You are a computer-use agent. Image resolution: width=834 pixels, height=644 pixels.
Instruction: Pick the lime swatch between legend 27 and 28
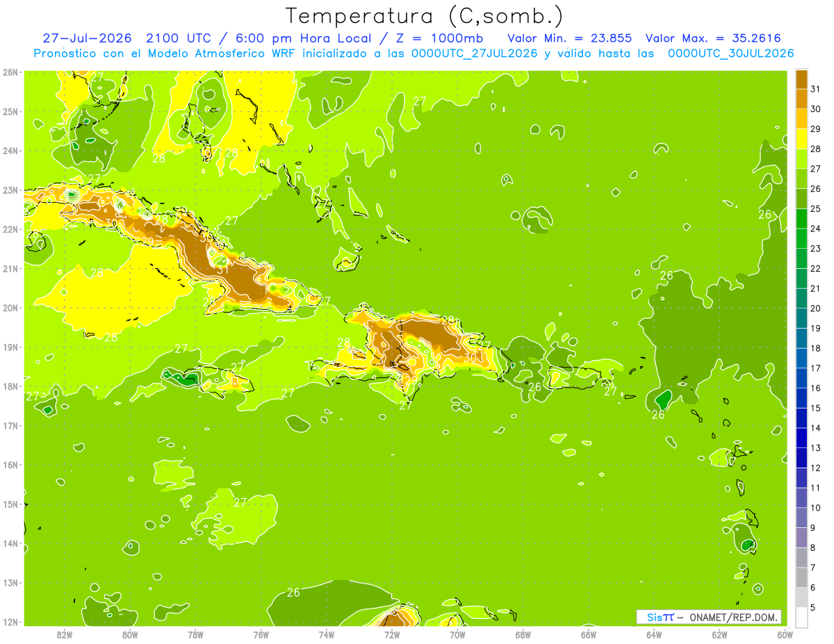pyautogui.click(x=801, y=158)
